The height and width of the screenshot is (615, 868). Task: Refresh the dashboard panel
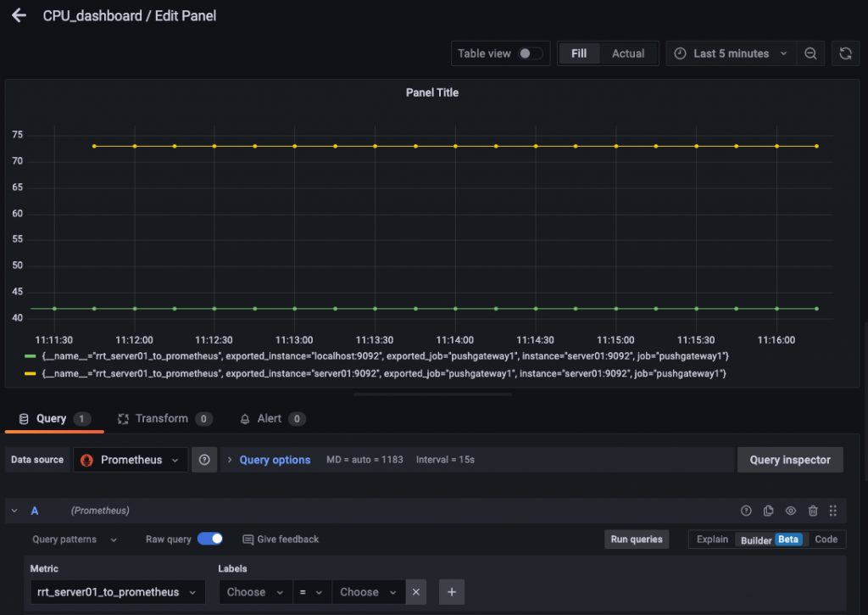(845, 53)
